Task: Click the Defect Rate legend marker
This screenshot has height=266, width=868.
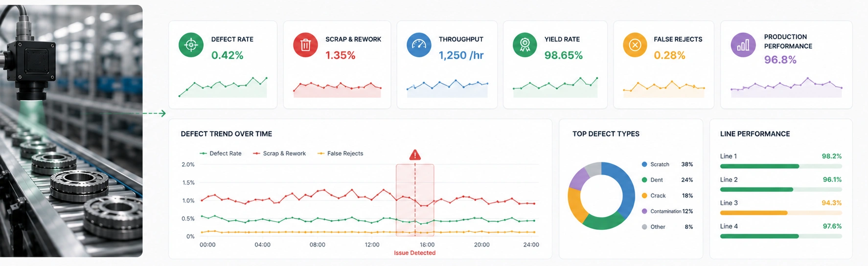Action: 203,154
